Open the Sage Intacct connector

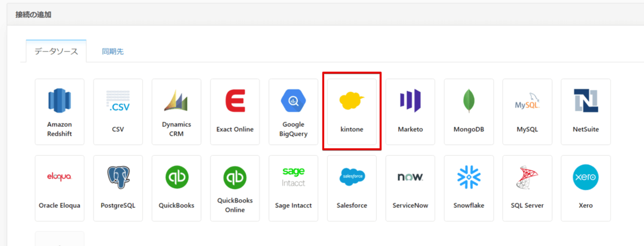pyautogui.click(x=294, y=188)
